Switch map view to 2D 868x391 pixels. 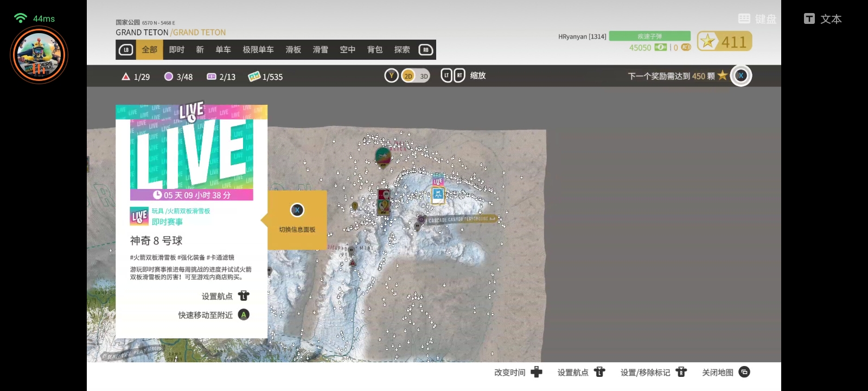(x=409, y=76)
